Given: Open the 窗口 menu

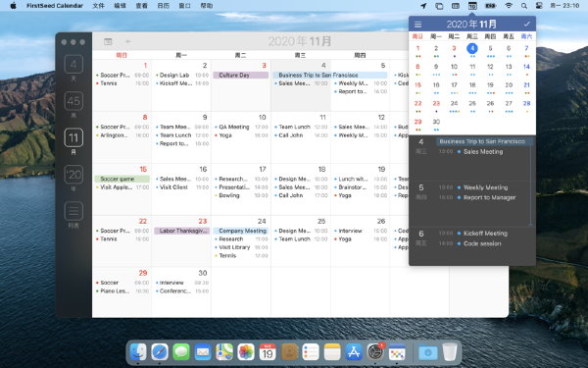Looking at the screenshot, I should [x=185, y=6].
